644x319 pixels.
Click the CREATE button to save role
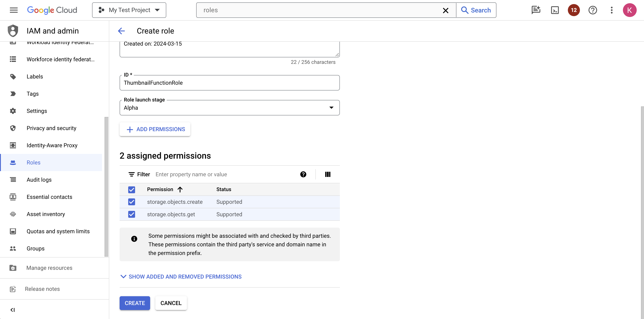click(135, 303)
